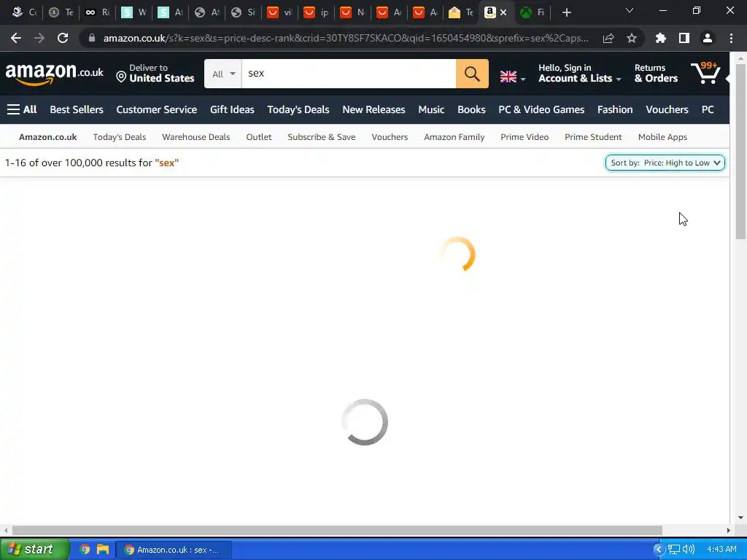Screen dimensions: 747x560
Task: Open the shopping basket icon
Action: click(x=705, y=73)
